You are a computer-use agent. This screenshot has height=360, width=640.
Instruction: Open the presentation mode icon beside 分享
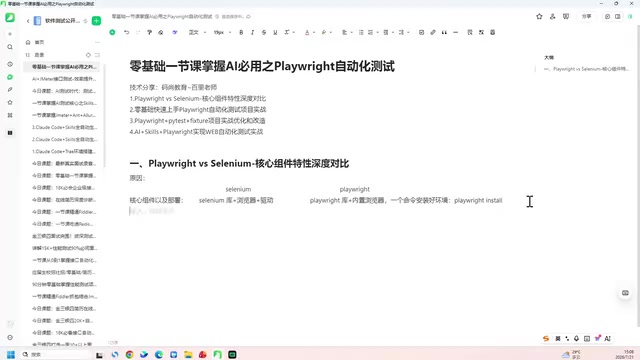566,16
